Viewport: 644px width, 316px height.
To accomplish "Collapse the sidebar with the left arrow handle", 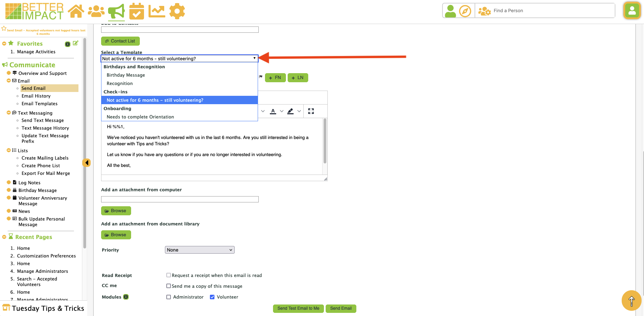I will coord(86,163).
